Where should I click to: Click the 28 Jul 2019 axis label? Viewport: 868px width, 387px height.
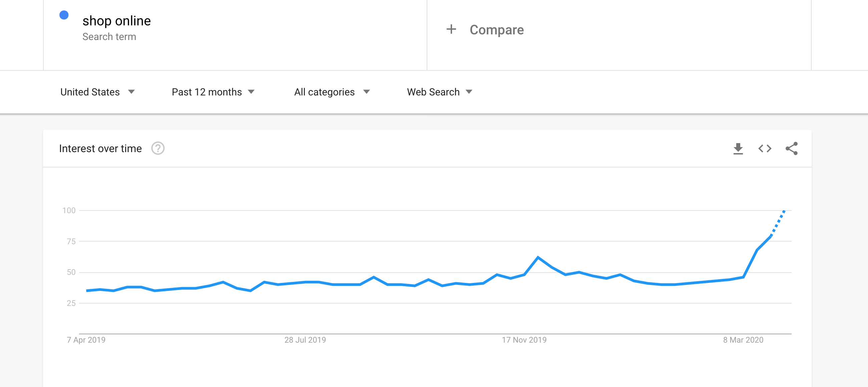(305, 340)
